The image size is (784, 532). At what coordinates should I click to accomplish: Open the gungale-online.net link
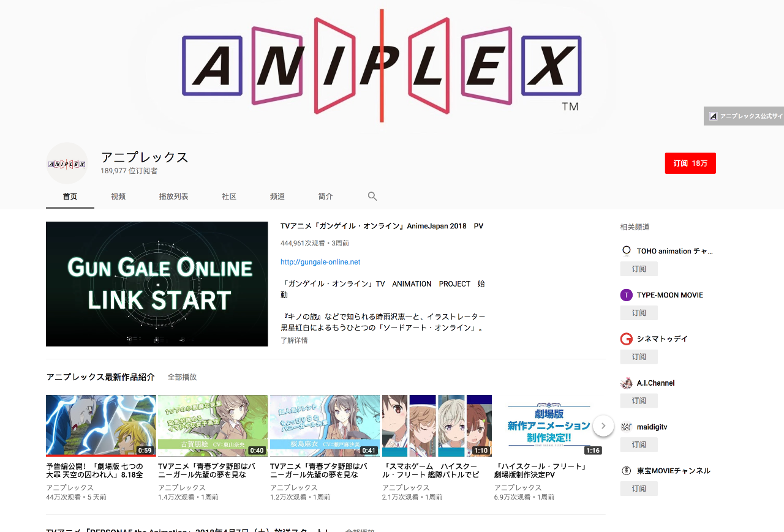pos(320,262)
